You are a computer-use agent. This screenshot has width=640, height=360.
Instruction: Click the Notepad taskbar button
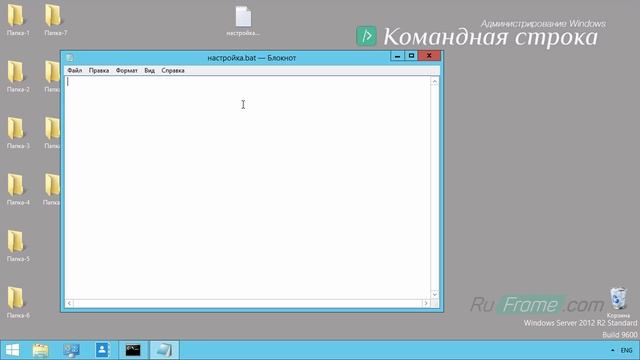(164, 350)
